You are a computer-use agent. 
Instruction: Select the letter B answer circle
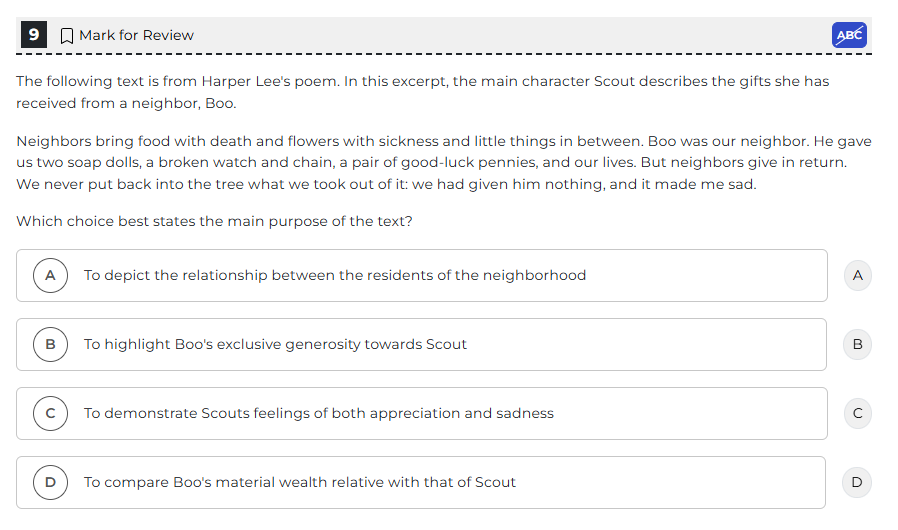50,344
